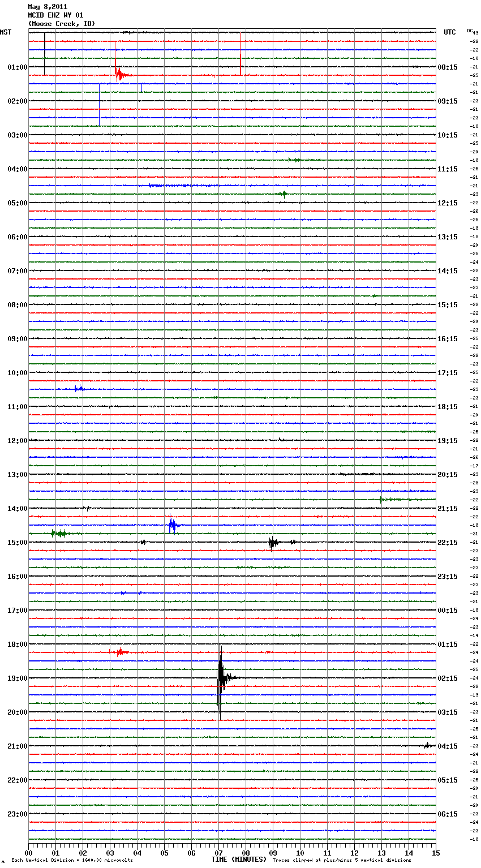The image size is (481, 868).
Task: Click minute tick label 00 on bottom axis
Action: coord(29,853)
